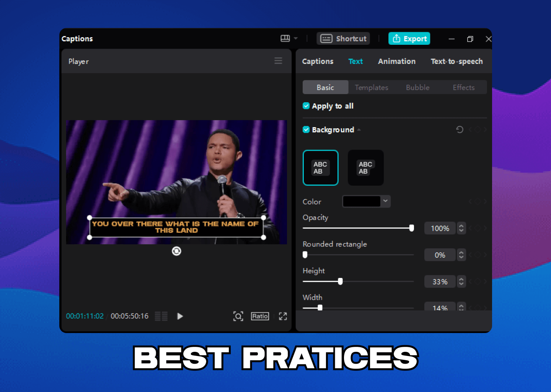Select the caption text box in preview
This screenshot has width=551, height=392.
tap(176, 227)
